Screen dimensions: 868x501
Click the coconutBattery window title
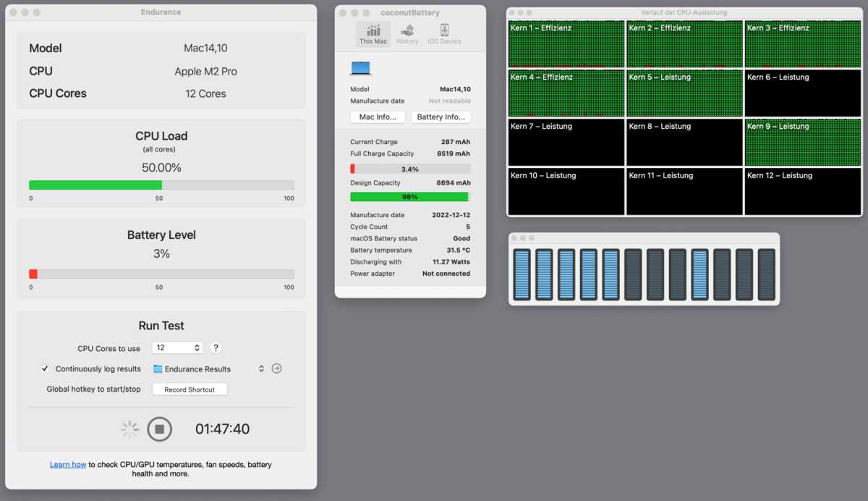click(x=410, y=13)
